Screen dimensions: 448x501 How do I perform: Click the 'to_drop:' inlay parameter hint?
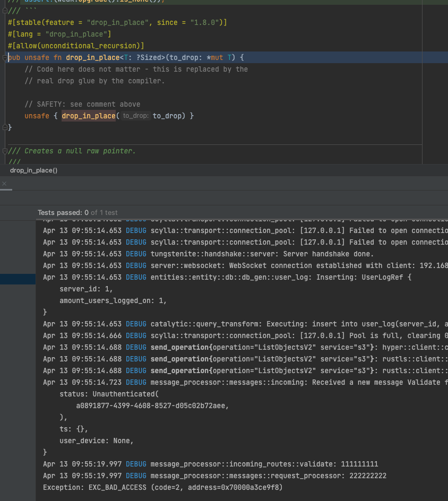click(136, 116)
